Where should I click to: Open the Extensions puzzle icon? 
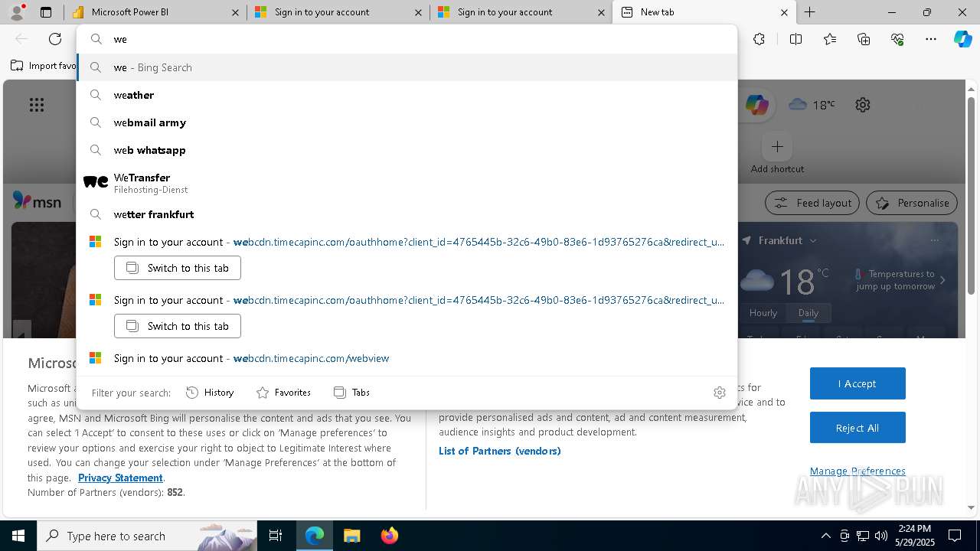pos(759,39)
